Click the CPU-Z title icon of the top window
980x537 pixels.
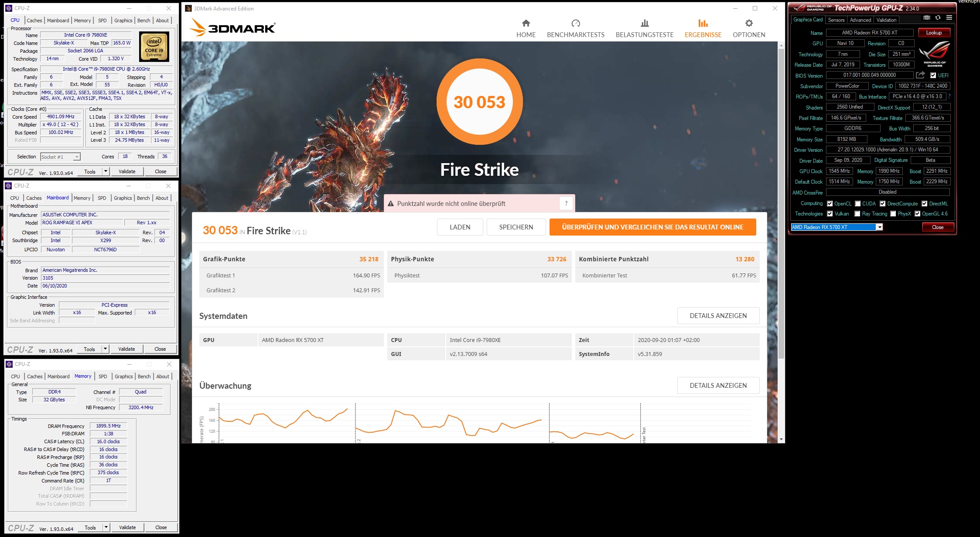pyautogui.click(x=9, y=8)
